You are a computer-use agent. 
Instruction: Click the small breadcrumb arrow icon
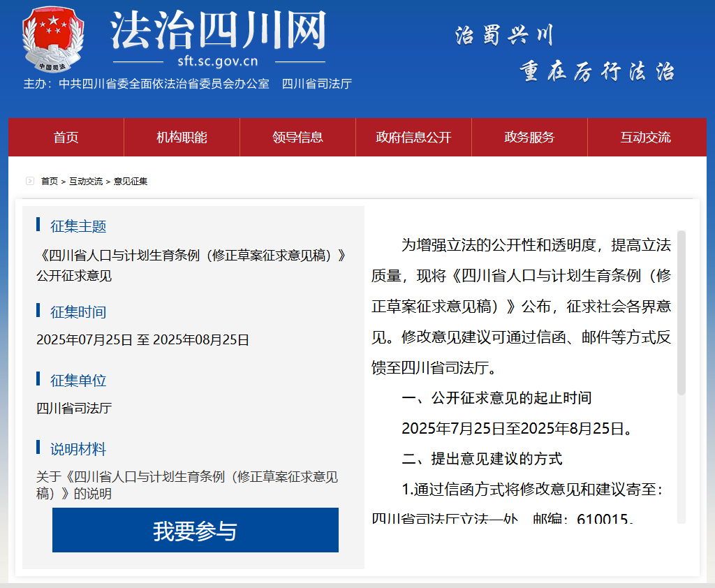click(30, 181)
